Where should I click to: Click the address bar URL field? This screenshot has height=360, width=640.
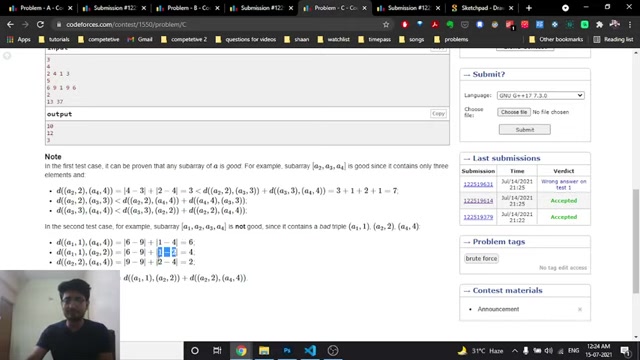(x=220, y=24)
